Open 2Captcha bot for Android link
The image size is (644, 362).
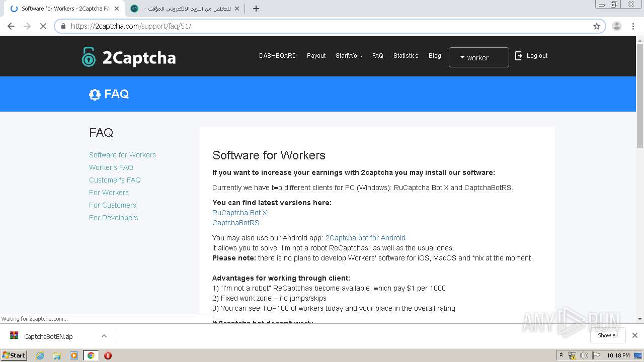[x=365, y=238]
